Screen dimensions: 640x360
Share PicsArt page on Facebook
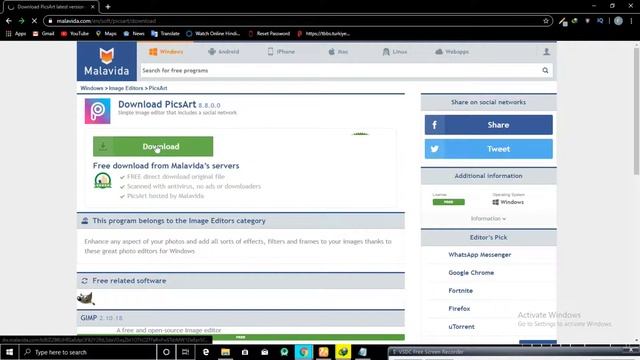pos(489,125)
